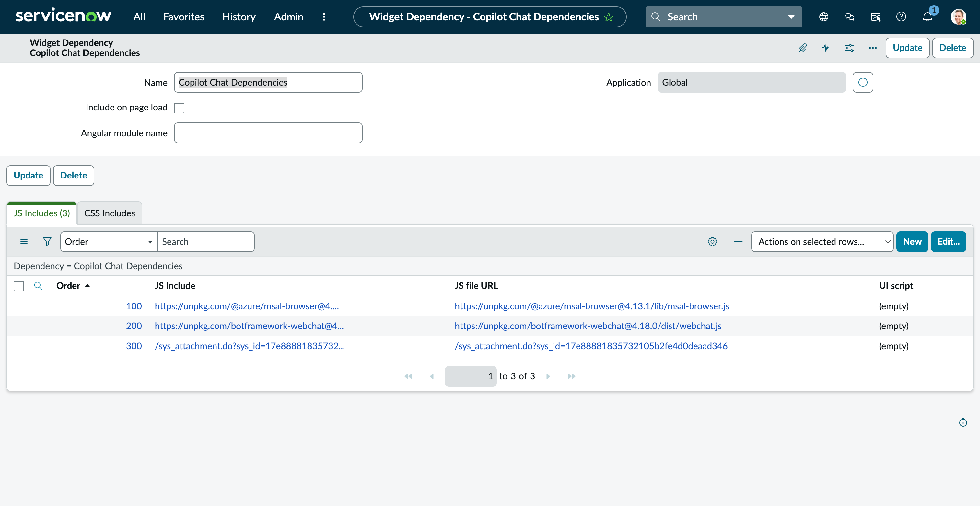The image size is (980, 506).
Task: Open the list settings gear in JS Includes
Action: pyautogui.click(x=712, y=241)
